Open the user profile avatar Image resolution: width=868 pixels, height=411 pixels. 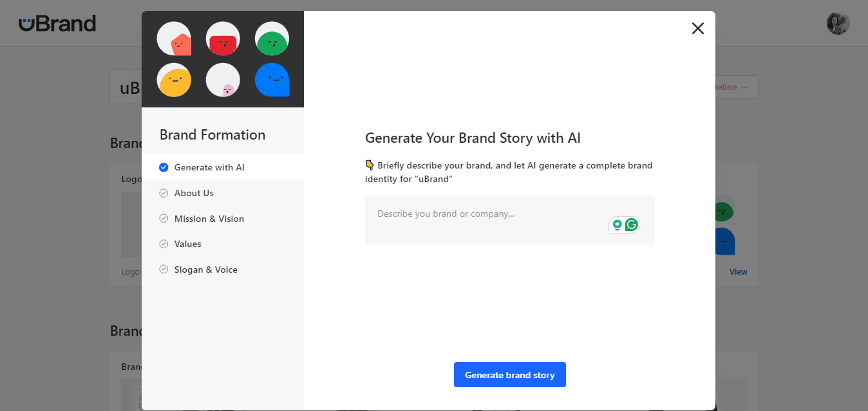pos(838,24)
